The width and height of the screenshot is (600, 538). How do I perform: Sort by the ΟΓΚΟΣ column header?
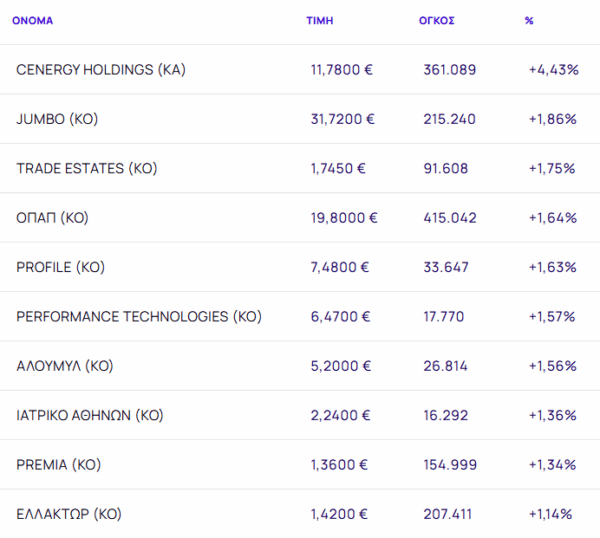(x=437, y=21)
